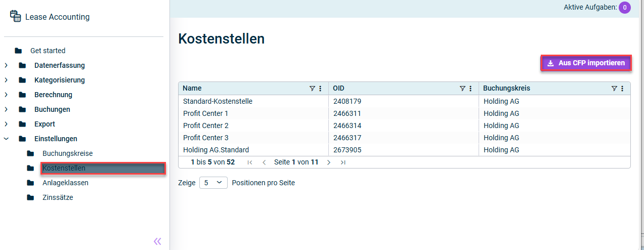Select Zinssätze in the sidebar
Viewport: 644px width, 250px height.
(x=58, y=197)
